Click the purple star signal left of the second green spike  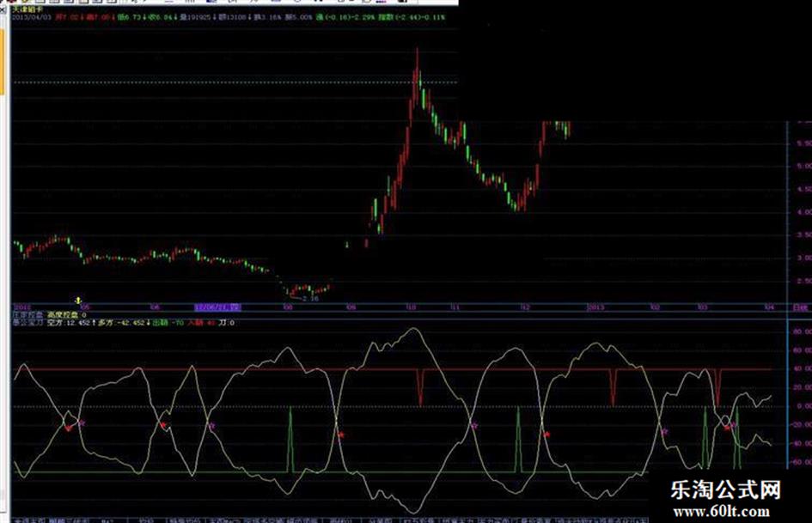pyautogui.click(x=473, y=425)
